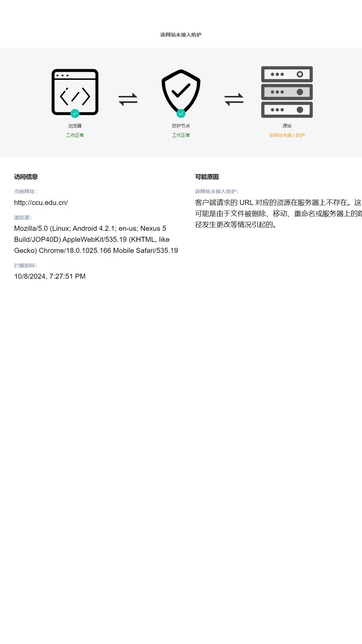Click the intercept time 10/8/2024, 7:27:51 PM
Image resolution: width=362 pixels, height=644 pixels.
[x=50, y=276]
